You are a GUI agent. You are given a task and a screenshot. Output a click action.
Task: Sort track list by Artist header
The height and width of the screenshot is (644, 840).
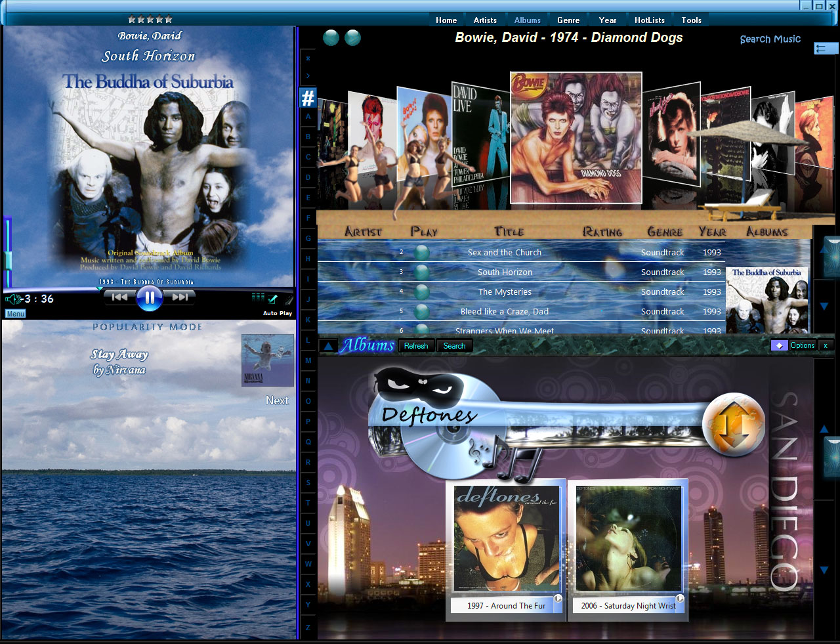click(363, 231)
